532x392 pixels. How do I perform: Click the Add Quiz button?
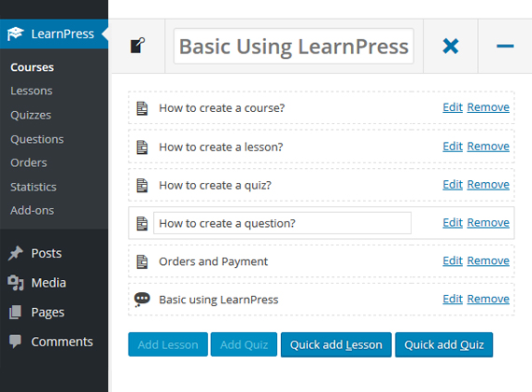coord(244,344)
